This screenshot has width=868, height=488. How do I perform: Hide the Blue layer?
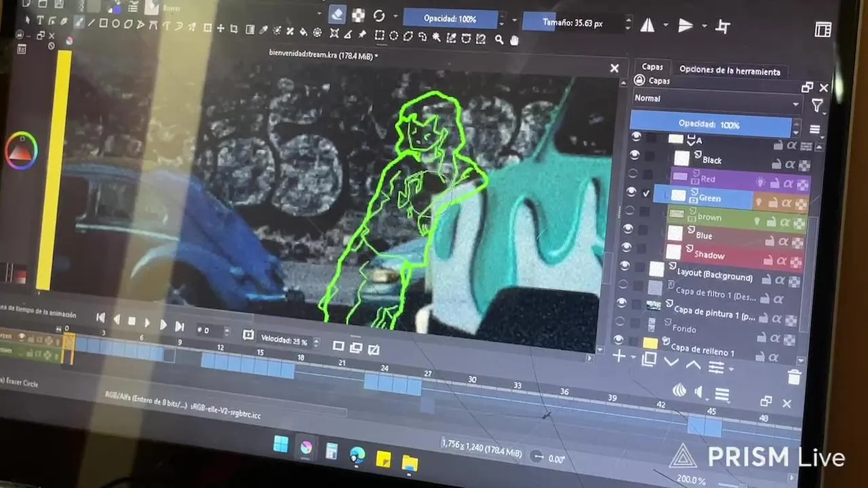pyautogui.click(x=628, y=229)
